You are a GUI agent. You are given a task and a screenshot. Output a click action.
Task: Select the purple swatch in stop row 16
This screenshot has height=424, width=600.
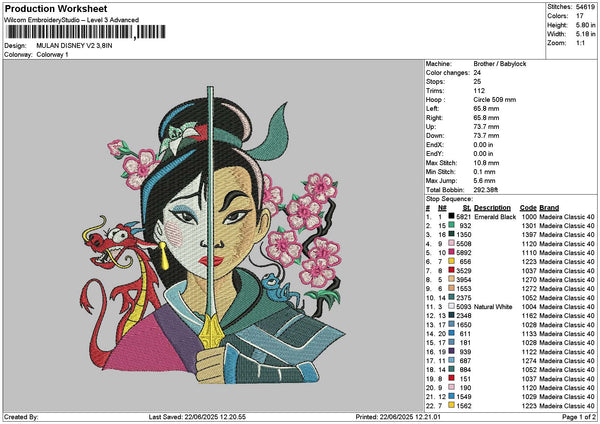(x=451, y=352)
